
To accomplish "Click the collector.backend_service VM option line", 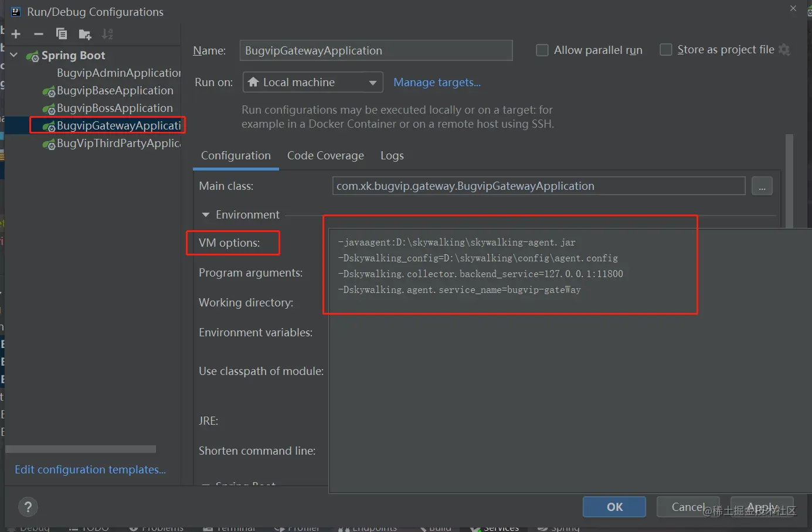I will [481, 274].
